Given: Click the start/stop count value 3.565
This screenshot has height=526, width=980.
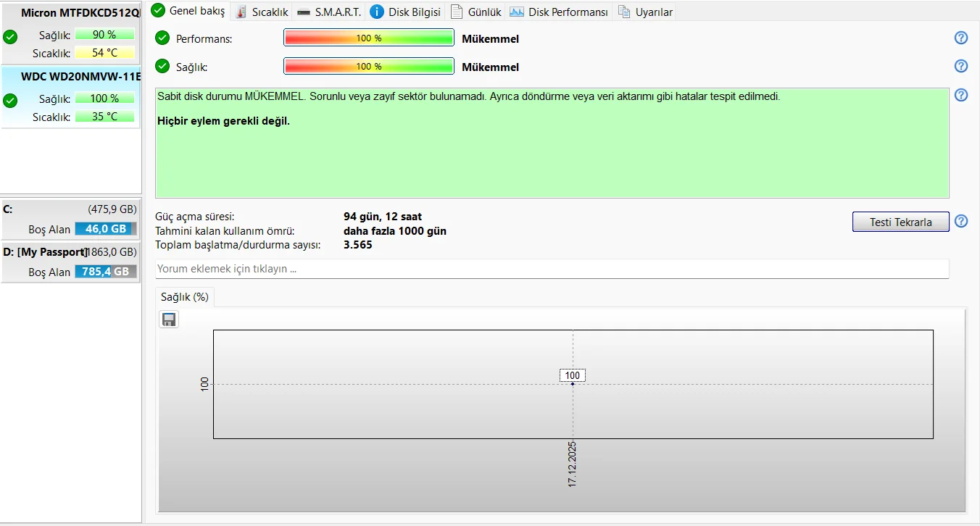Looking at the screenshot, I should pyautogui.click(x=358, y=245).
